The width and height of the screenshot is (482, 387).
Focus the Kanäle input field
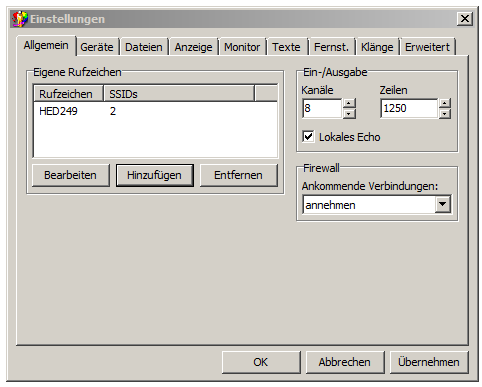322,108
